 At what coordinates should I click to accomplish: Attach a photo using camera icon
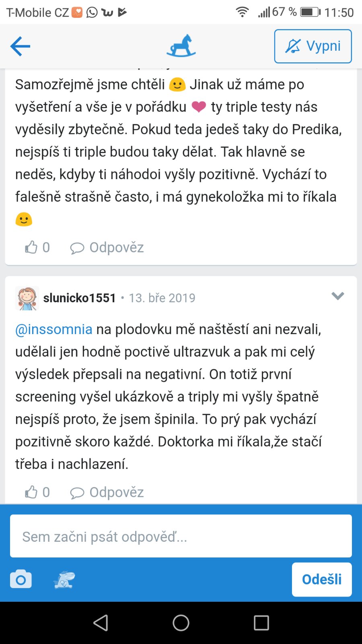21,579
